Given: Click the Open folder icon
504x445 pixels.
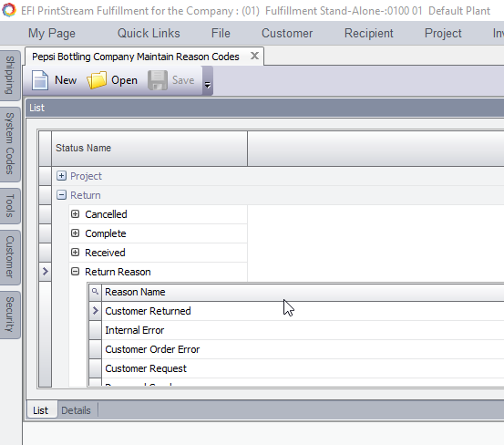Looking at the screenshot, I should point(97,80).
